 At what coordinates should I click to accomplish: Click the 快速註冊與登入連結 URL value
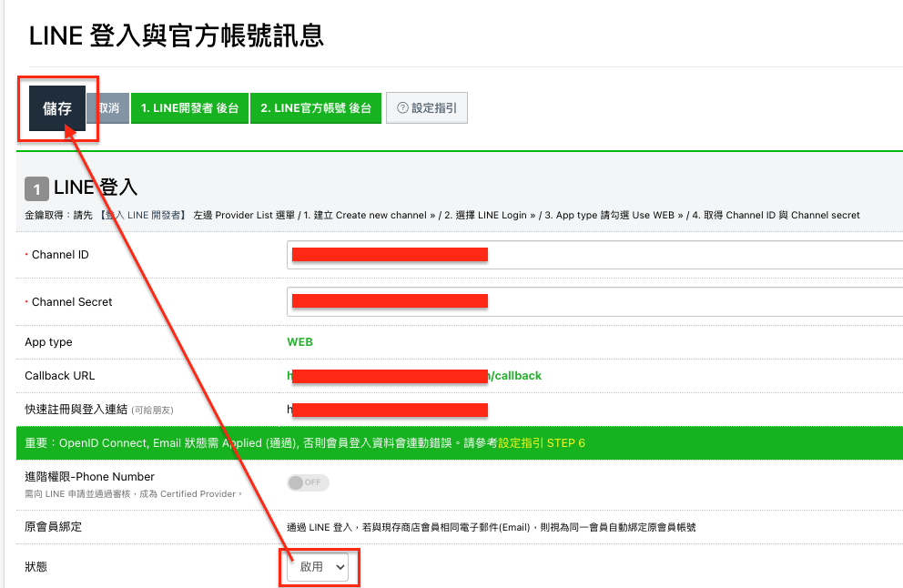click(x=387, y=410)
